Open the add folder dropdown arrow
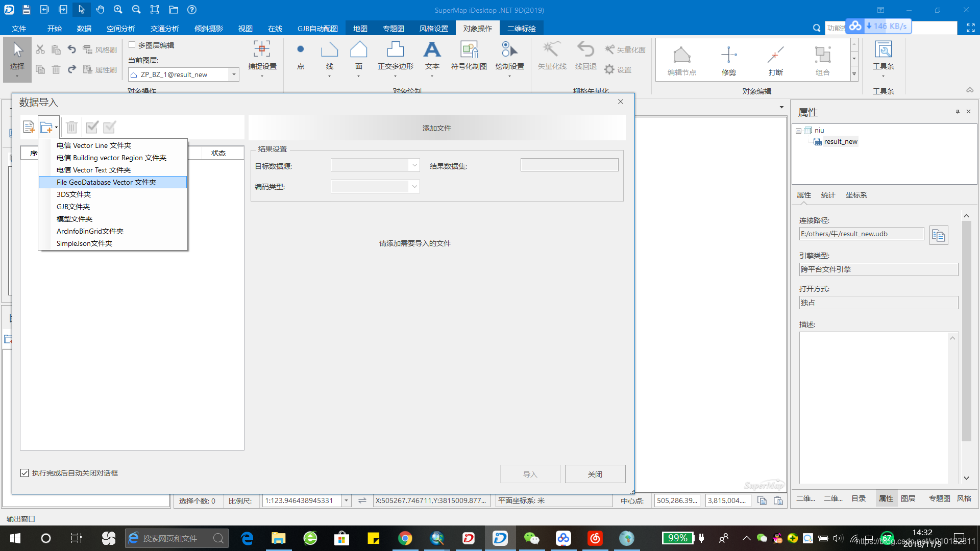The image size is (980, 551). (x=56, y=127)
